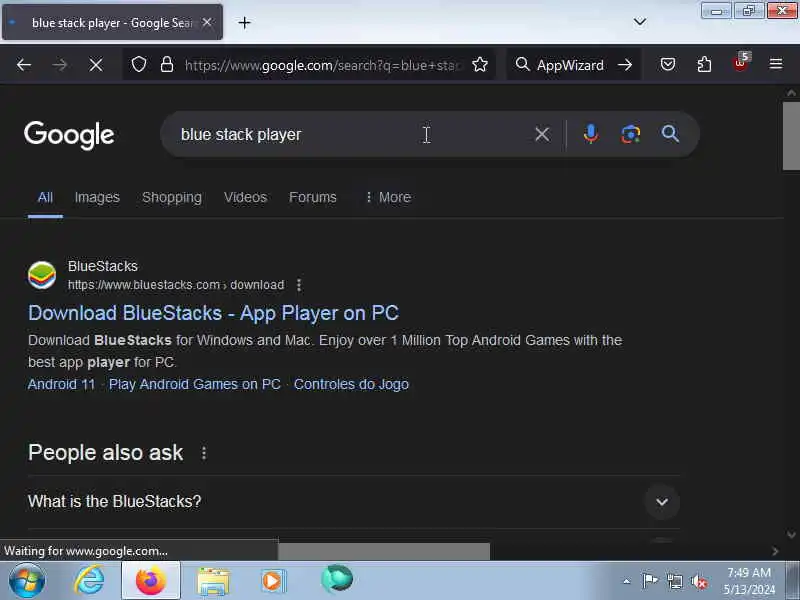Open the More search filters menu

pyautogui.click(x=388, y=197)
